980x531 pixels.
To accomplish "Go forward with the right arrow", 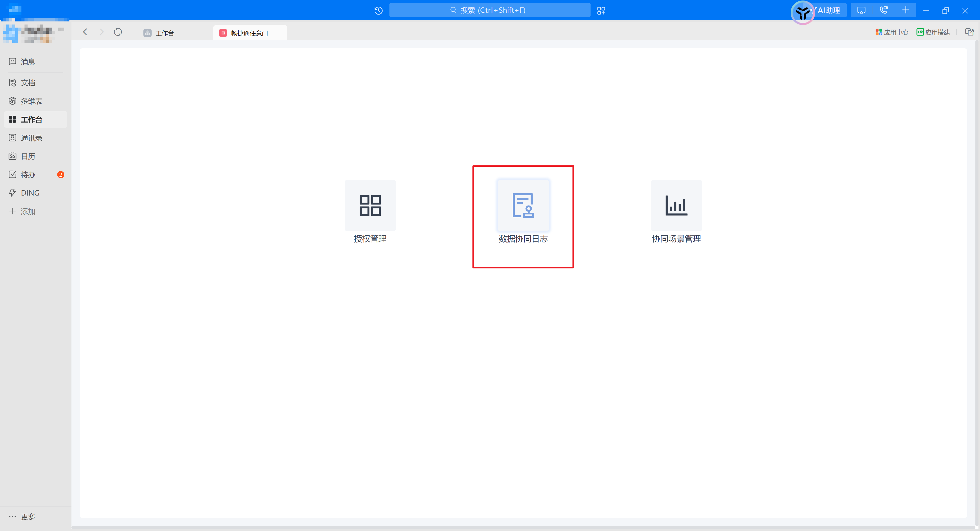I will click(101, 32).
